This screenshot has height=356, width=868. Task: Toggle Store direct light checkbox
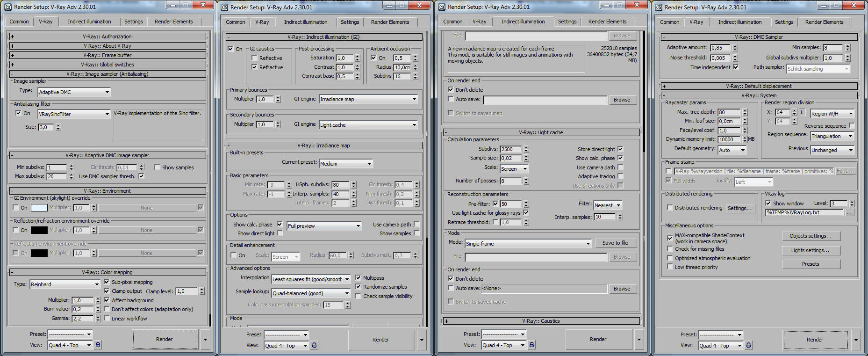click(x=620, y=149)
